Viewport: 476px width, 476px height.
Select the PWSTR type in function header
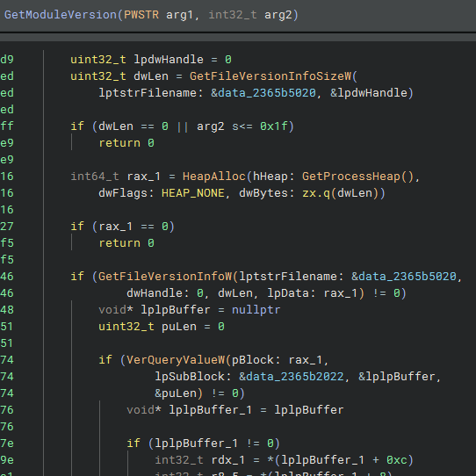141,15
